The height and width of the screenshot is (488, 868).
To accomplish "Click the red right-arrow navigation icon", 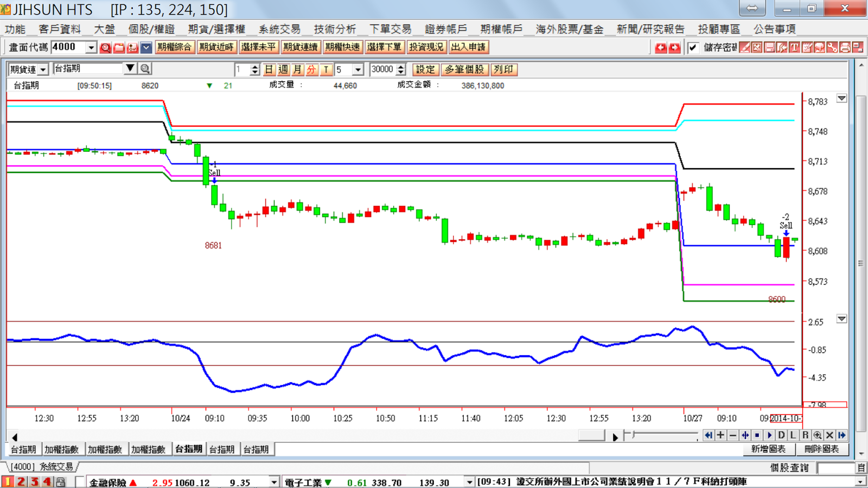I will (x=674, y=48).
